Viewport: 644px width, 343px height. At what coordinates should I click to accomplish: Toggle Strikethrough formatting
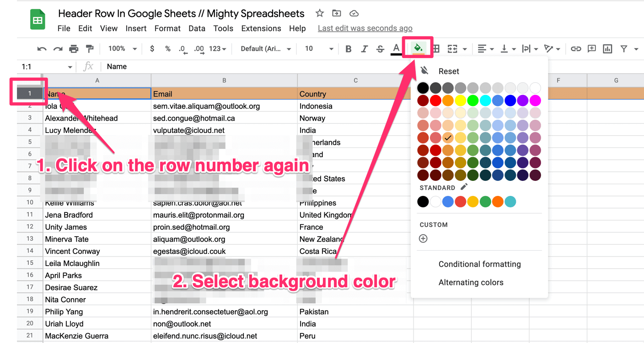click(380, 49)
